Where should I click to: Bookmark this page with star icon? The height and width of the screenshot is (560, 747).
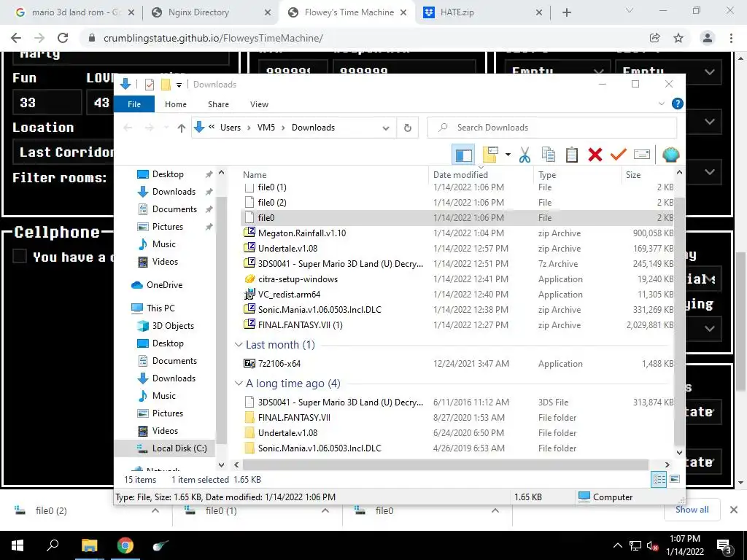(678, 38)
